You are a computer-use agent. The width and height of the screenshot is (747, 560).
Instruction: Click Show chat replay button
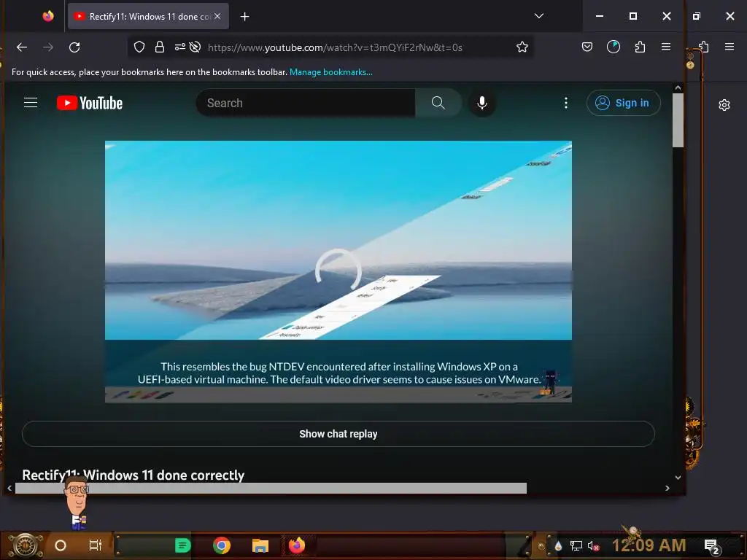(x=338, y=434)
